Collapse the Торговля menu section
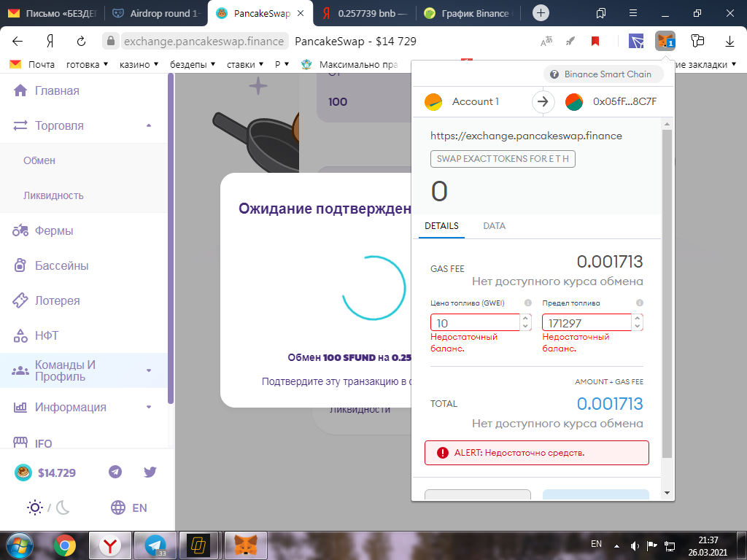This screenshot has width=747, height=560. click(149, 125)
